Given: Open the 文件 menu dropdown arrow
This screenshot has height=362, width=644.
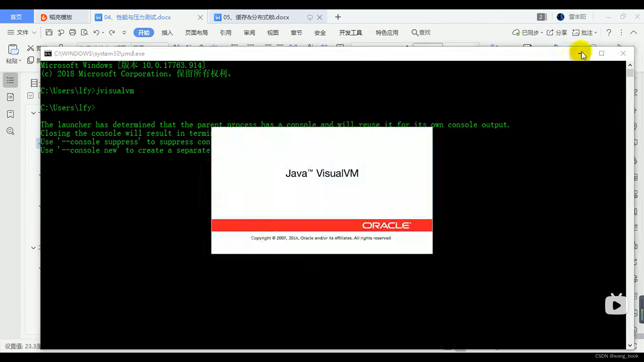Looking at the screenshot, I should (x=34, y=33).
